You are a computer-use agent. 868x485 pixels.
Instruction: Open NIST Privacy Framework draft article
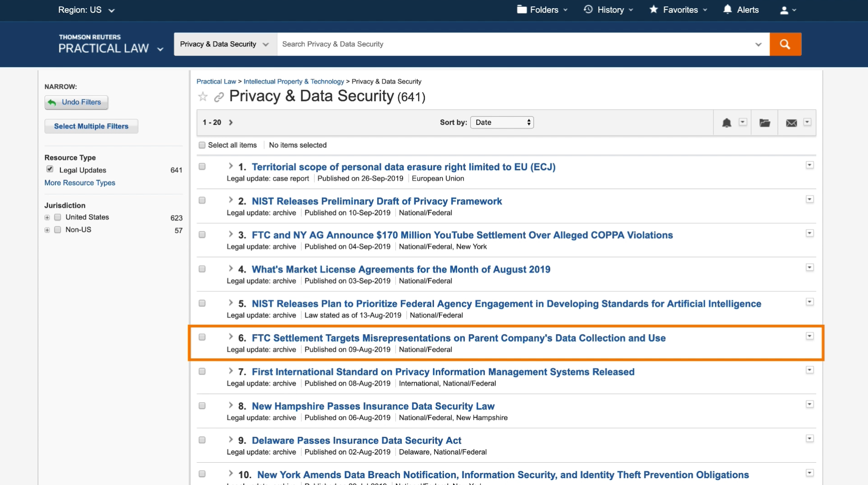click(376, 201)
